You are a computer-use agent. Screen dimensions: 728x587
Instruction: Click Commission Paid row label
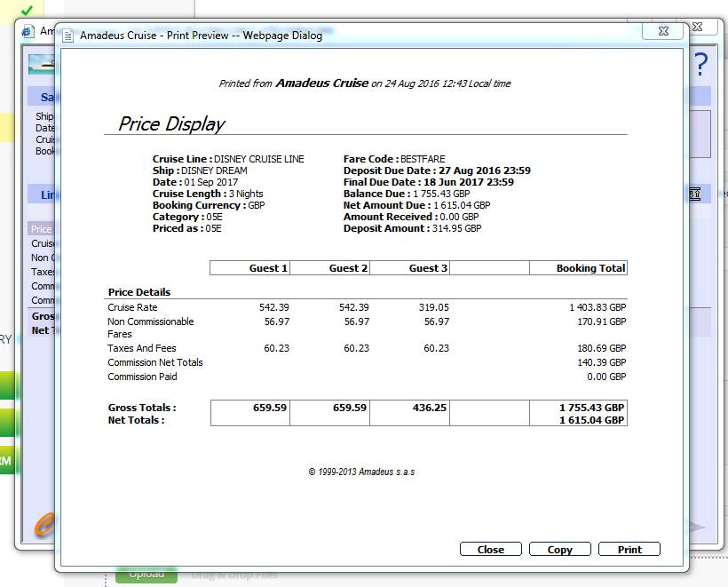142,377
